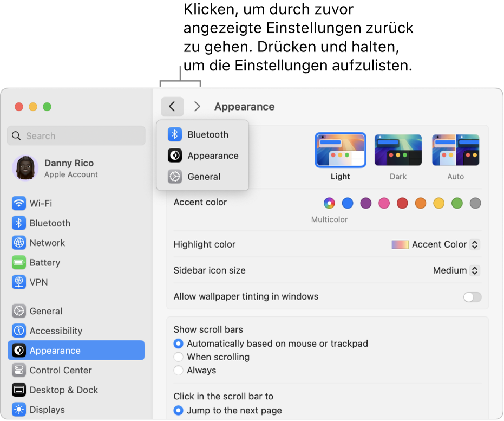504x421 pixels.
Task: Click the highlight color gradient preview
Action: tap(400, 244)
